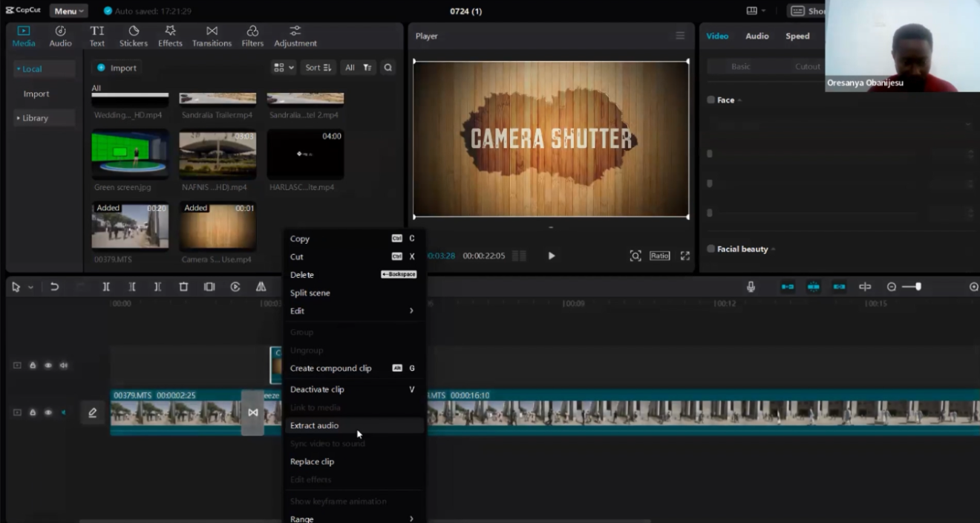Toggle preview axis

pos(865,287)
